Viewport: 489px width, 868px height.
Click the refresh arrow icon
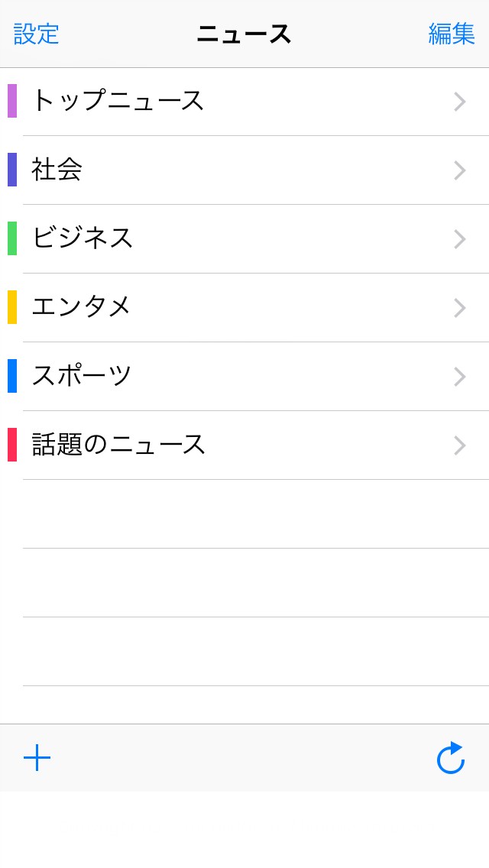451,758
